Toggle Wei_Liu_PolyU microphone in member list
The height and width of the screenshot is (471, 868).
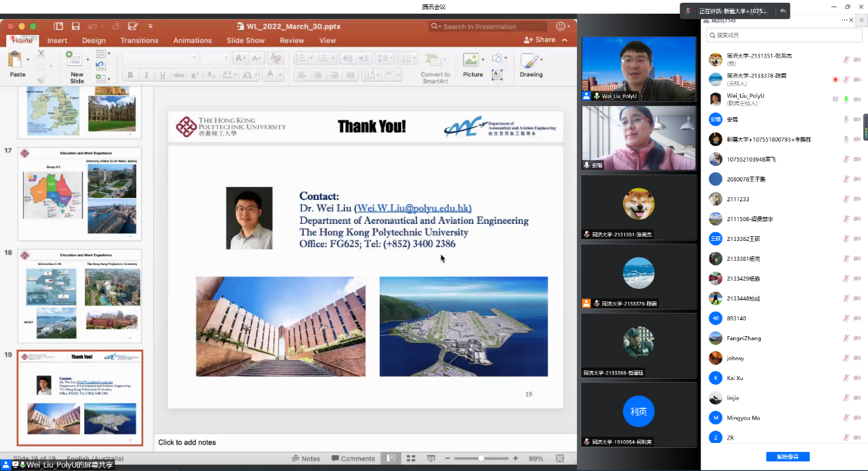click(846, 99)
